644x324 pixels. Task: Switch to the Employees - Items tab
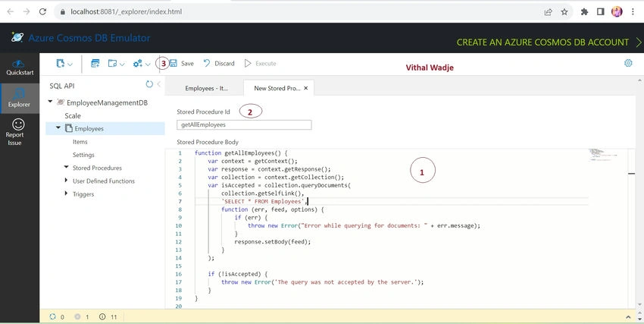click(206, 89)
